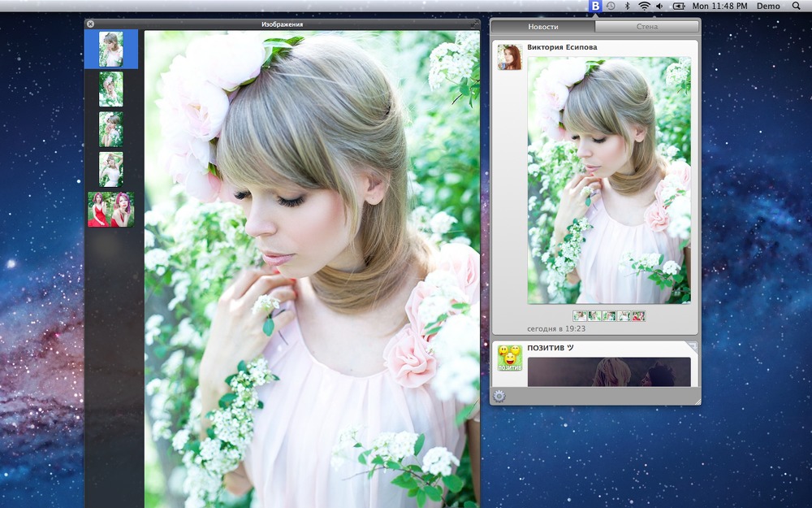
Task: Open the large photo in Виктория Есипова's post
Action: (x=609, y=180)
